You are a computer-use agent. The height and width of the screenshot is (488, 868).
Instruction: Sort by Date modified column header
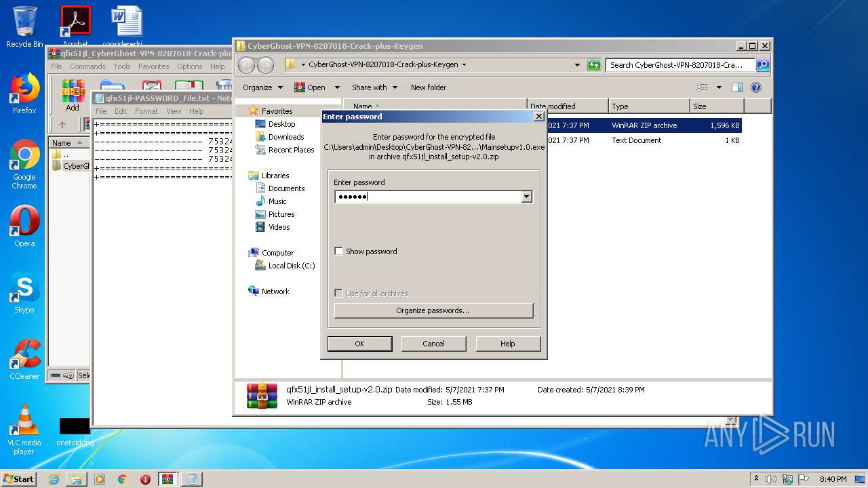567,106
